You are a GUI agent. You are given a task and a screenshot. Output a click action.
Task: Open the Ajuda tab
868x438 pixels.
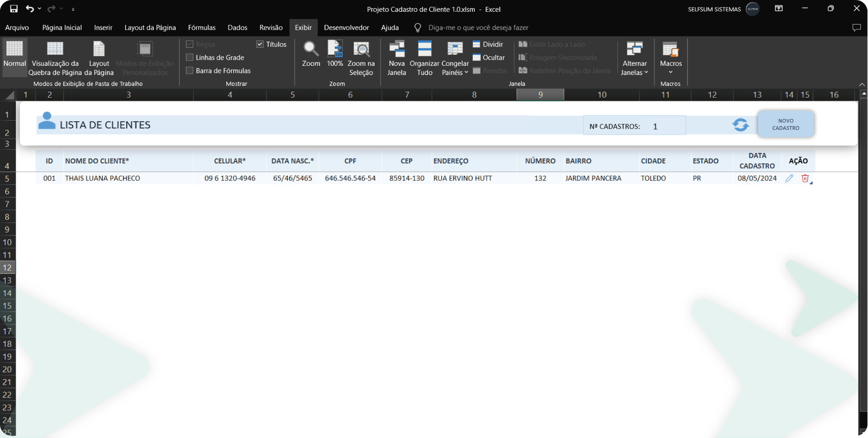(x=390, y=27)
